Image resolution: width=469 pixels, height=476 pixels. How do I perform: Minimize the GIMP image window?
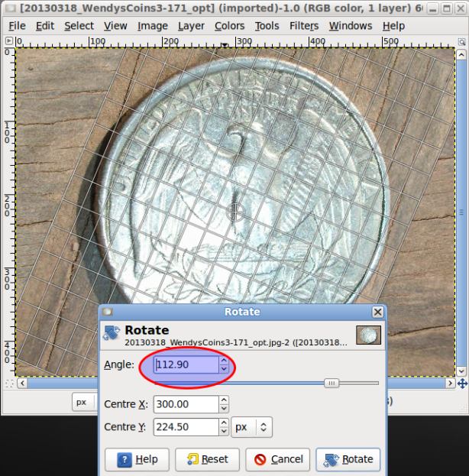[x=432, y=9]
